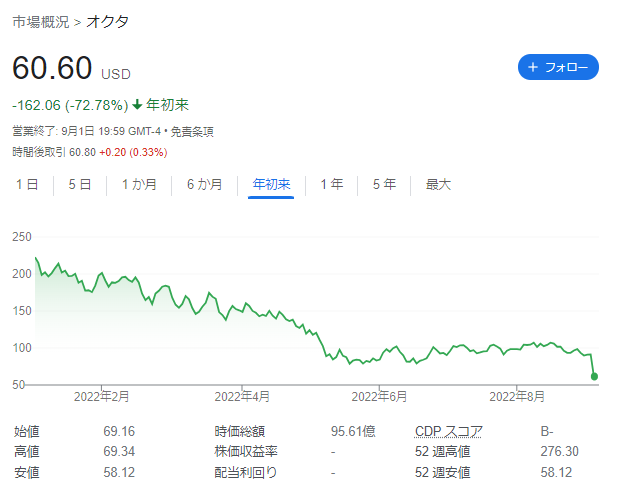Click the フォロー follow button
This screenshot has height=492, width=622.
point(558,67)
